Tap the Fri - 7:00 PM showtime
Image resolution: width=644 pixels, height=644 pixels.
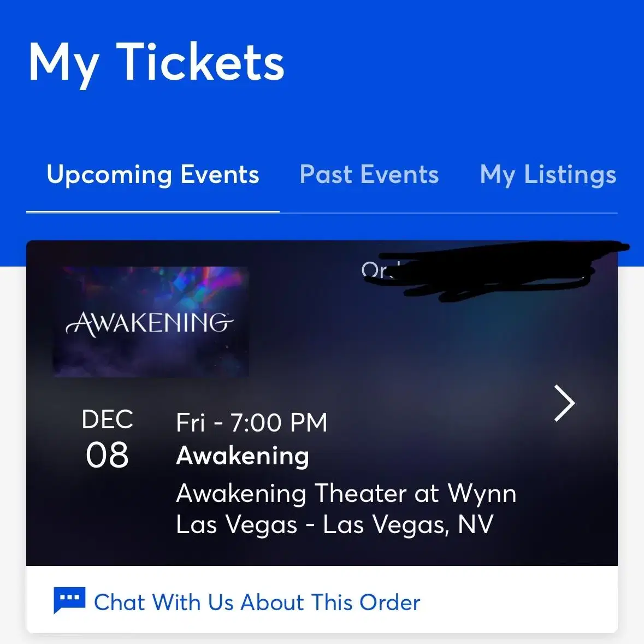point(252,423)
